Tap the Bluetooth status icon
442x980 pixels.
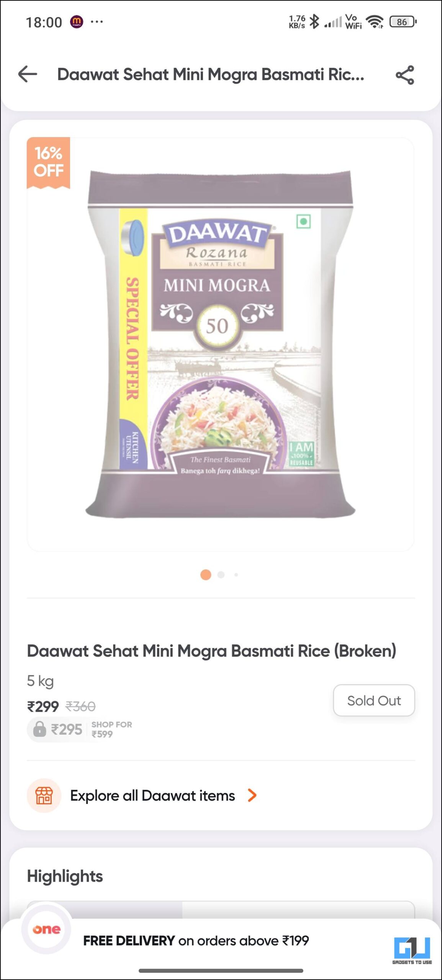click(x=314, y=21)
